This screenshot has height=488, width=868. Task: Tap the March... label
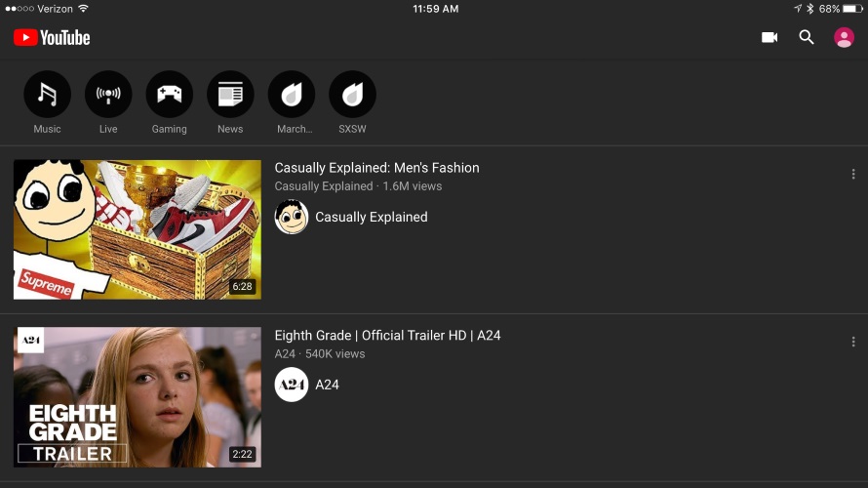click(x=295, y=129)
